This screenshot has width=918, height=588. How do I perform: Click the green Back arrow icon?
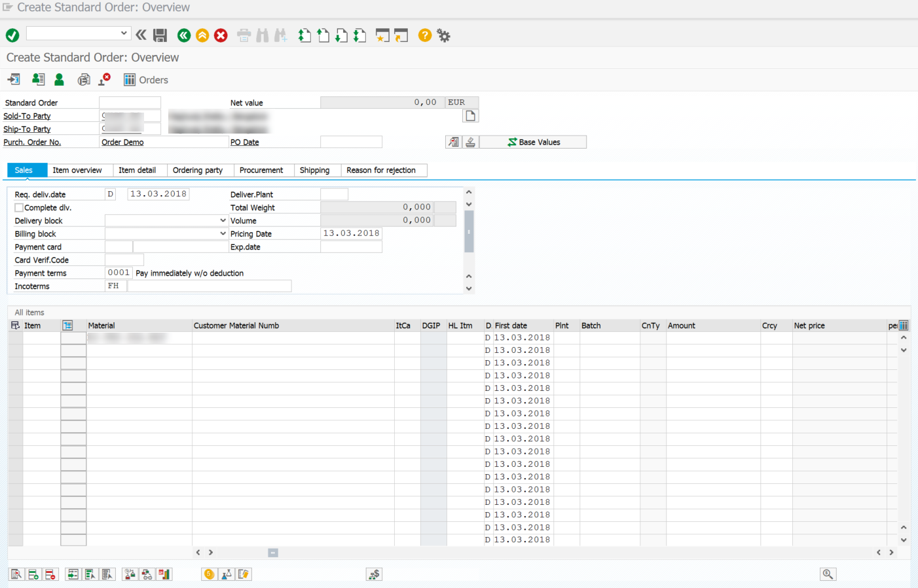pyautogui.click(x=184, y=35)
